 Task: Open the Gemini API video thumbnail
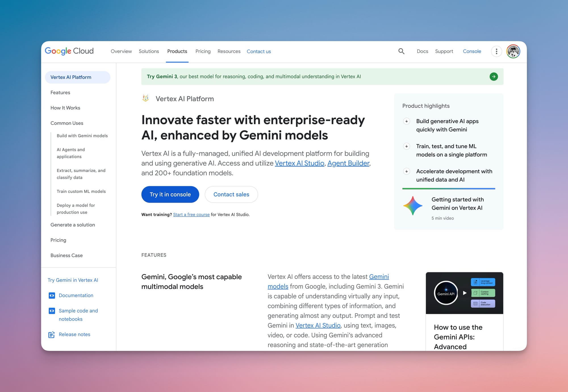pyautogui.click(x=464, y=293)
